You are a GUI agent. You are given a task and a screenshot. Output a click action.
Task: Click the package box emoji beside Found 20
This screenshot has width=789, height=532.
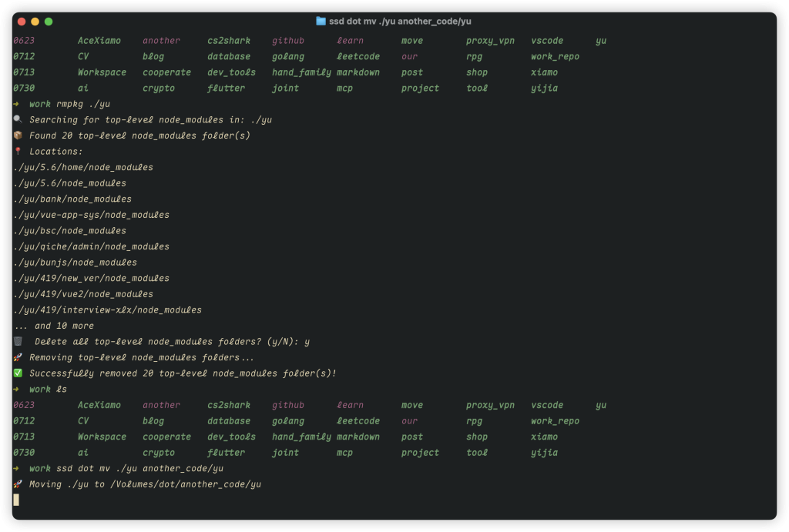[18, 136]
